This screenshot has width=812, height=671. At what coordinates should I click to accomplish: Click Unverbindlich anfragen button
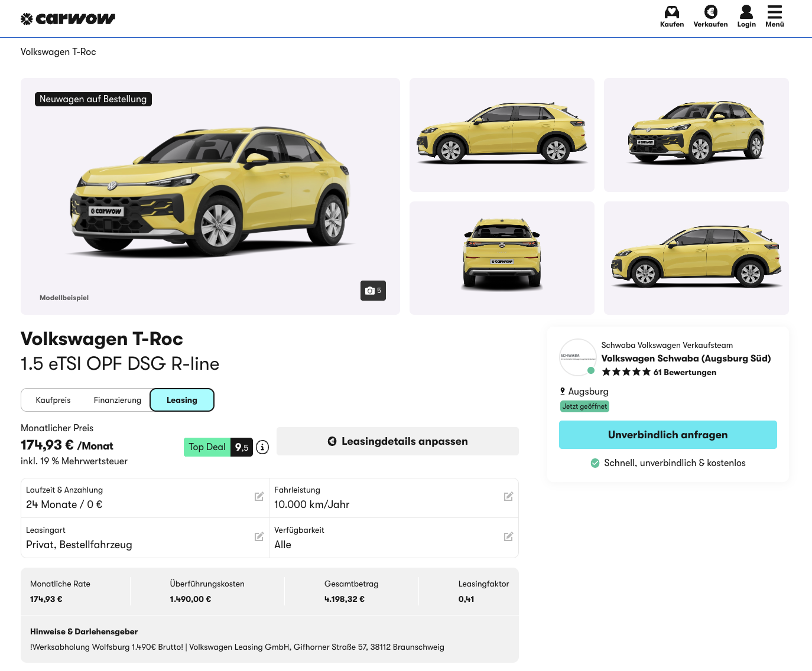668,435
